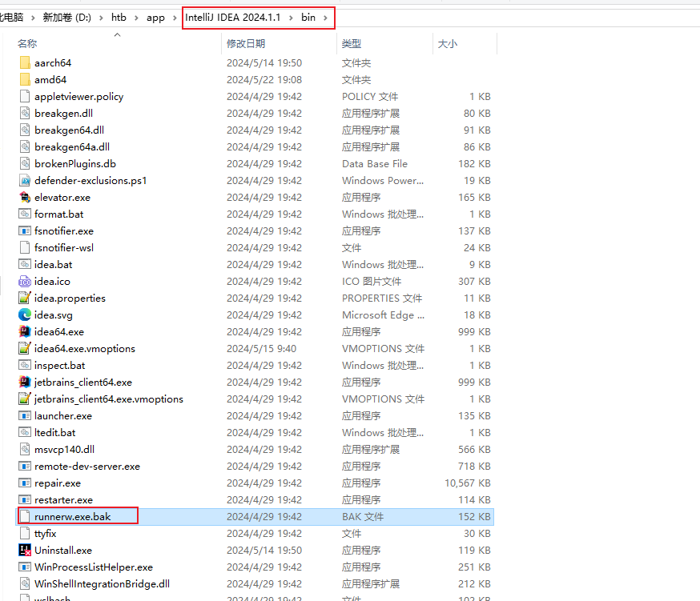The image size is (700, 601).
Task: Click the breakgen.dll file icon
Action: (x=25, y=114)
